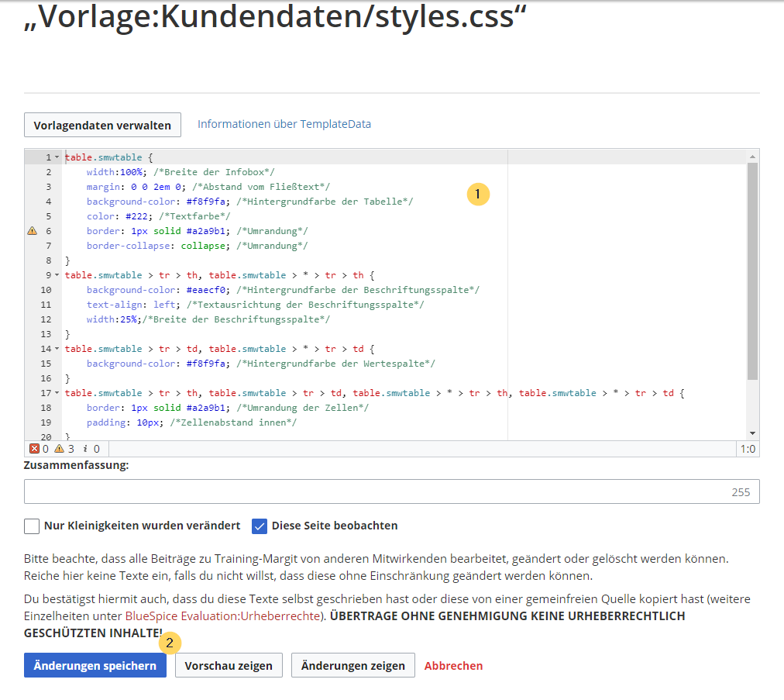The image size is (784, 700).
Task: Save with 'Änderungen speichern' button
Action: (x=95, y=665)
